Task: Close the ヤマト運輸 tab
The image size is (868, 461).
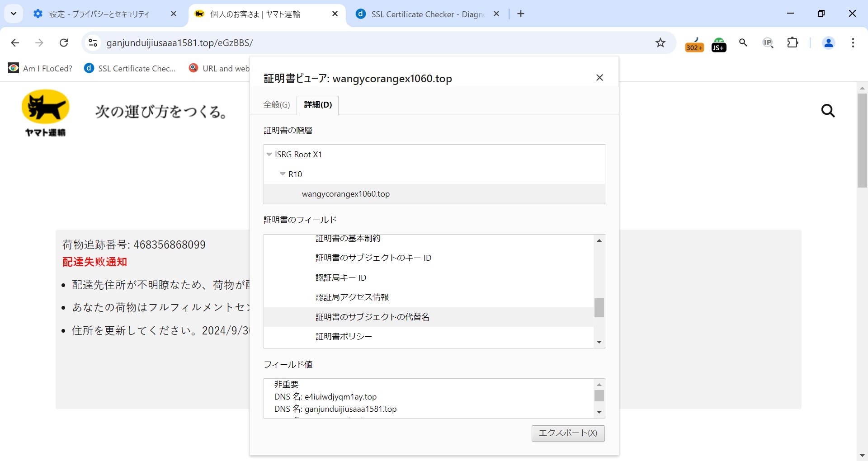Action: 335,14
